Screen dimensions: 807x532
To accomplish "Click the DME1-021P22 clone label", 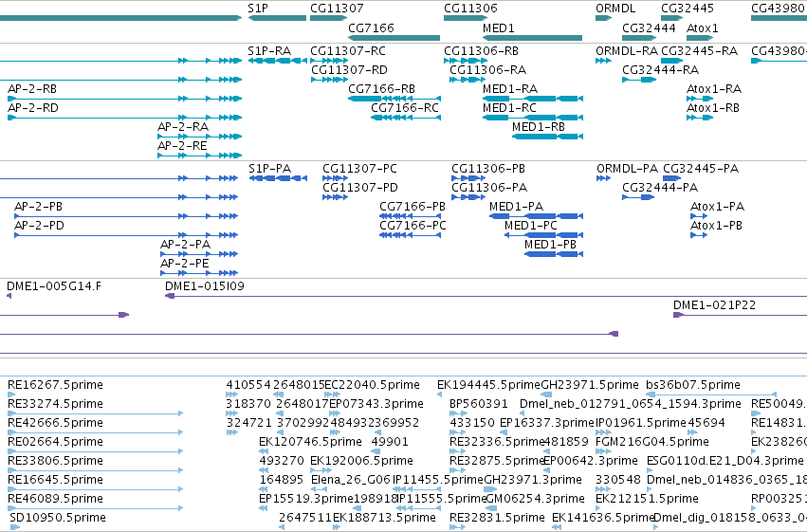I will click(714, 305).
